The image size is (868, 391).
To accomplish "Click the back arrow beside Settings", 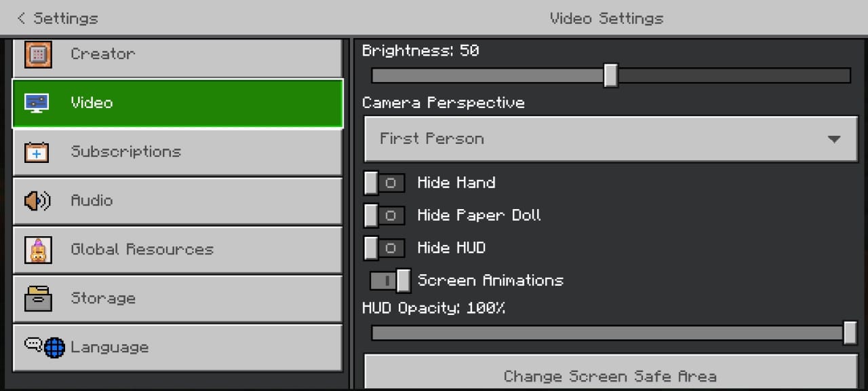I will (21, 18).
